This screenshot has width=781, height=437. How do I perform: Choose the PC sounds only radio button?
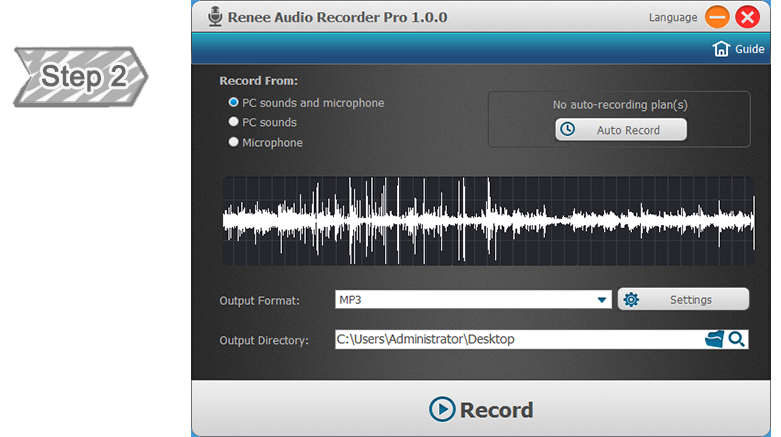pyautogui.click(x=234, y=122)
